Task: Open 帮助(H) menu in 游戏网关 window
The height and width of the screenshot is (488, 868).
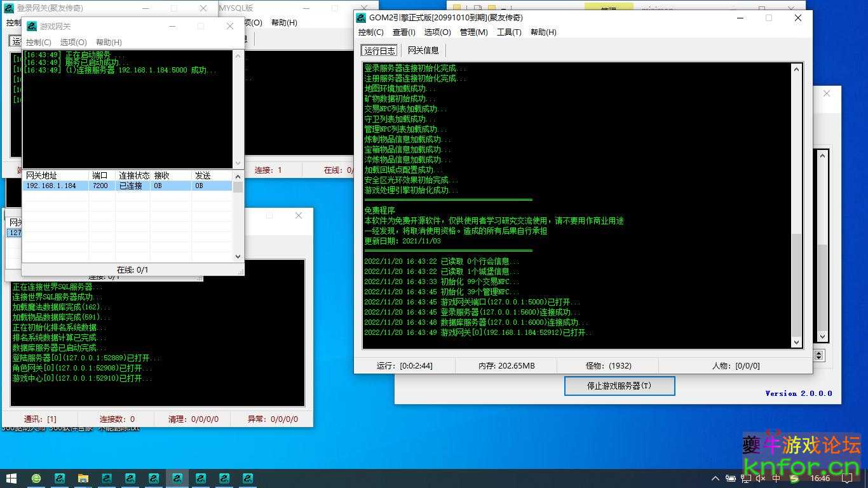Action: tap(109, 42)
